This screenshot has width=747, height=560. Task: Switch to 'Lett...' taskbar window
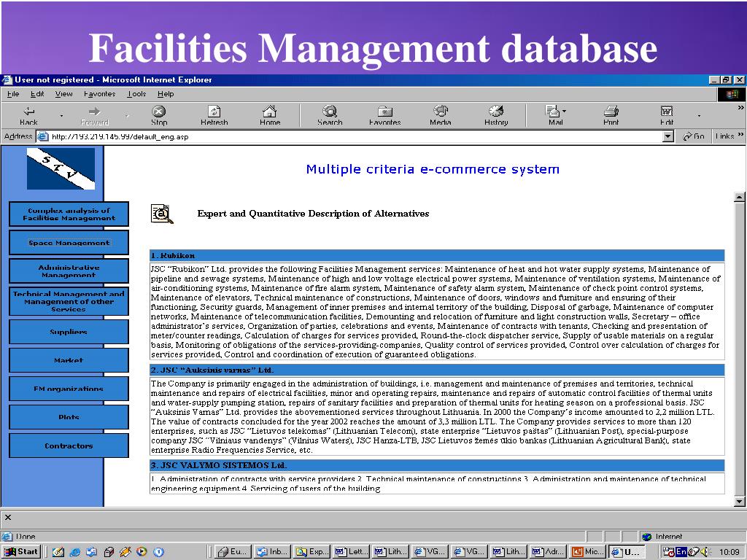351,551
